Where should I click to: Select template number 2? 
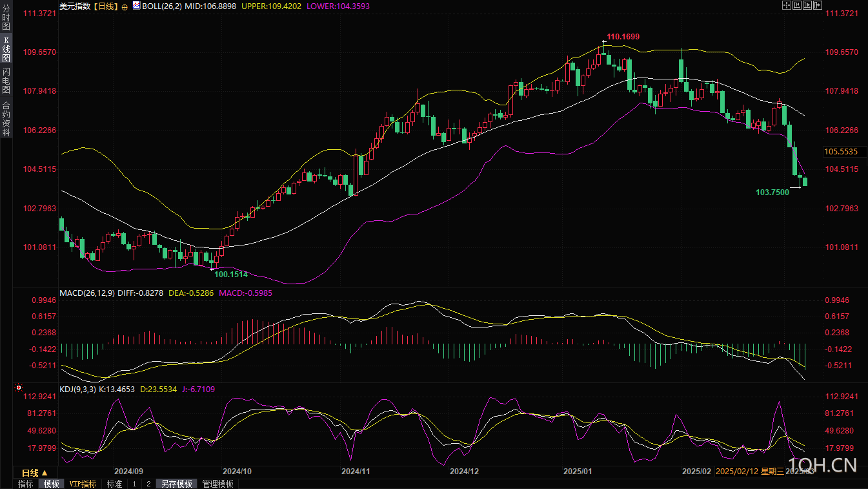pyautogui.click(x=148, y=484)
